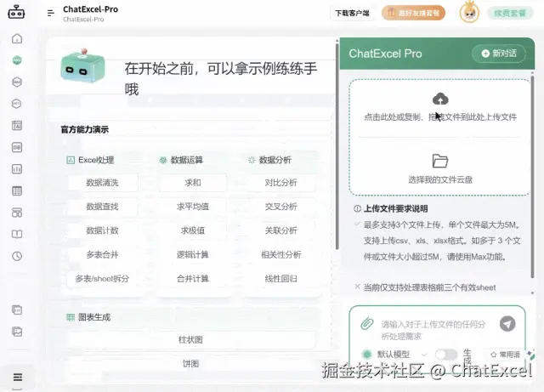544x392 pixels.
Task: Run the 多表/sheet拆分 demo
Action: [102, 278]
